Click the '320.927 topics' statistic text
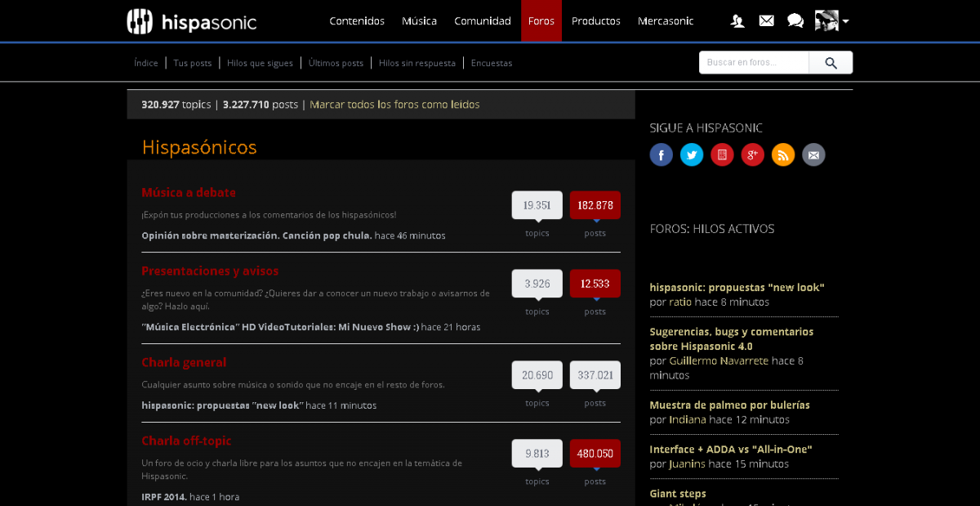Viewport: 980px width, 506px height. (x=176, y=105)
